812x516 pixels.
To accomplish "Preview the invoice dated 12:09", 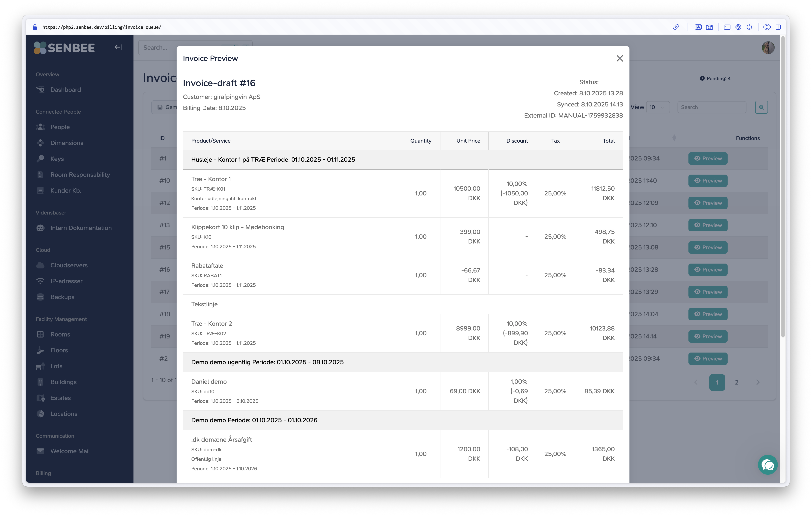I will pos(708,203).
